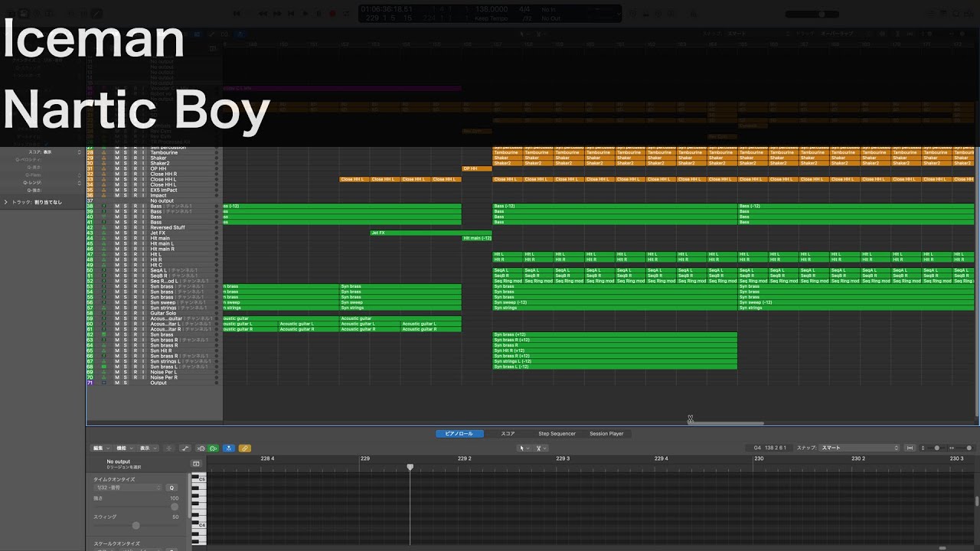The image size is (980, 551).
Task: Toggle the yellow Link icon
Action: click(245, 448)
